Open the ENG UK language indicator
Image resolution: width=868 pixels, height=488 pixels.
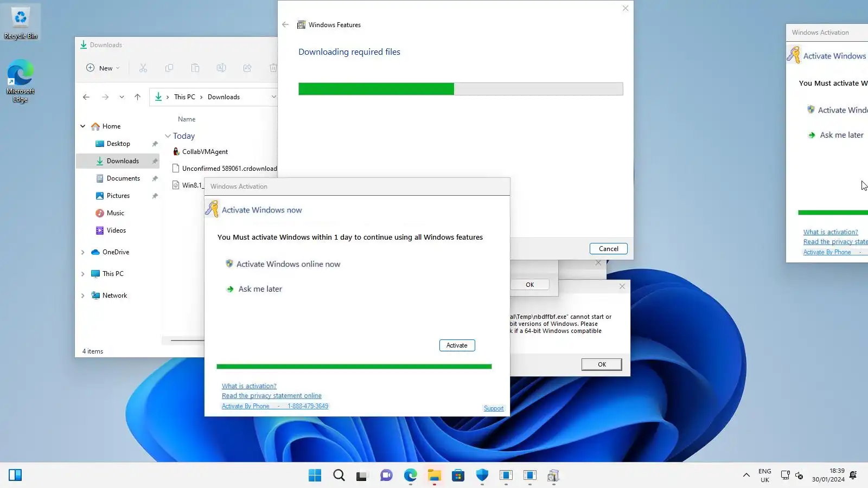pos(765,476)
